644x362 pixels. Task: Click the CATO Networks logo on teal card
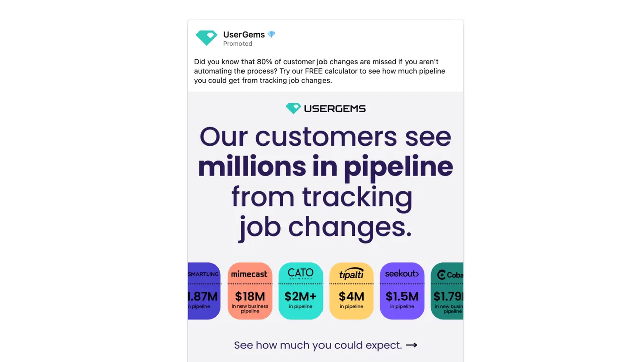tap(300, 274)
